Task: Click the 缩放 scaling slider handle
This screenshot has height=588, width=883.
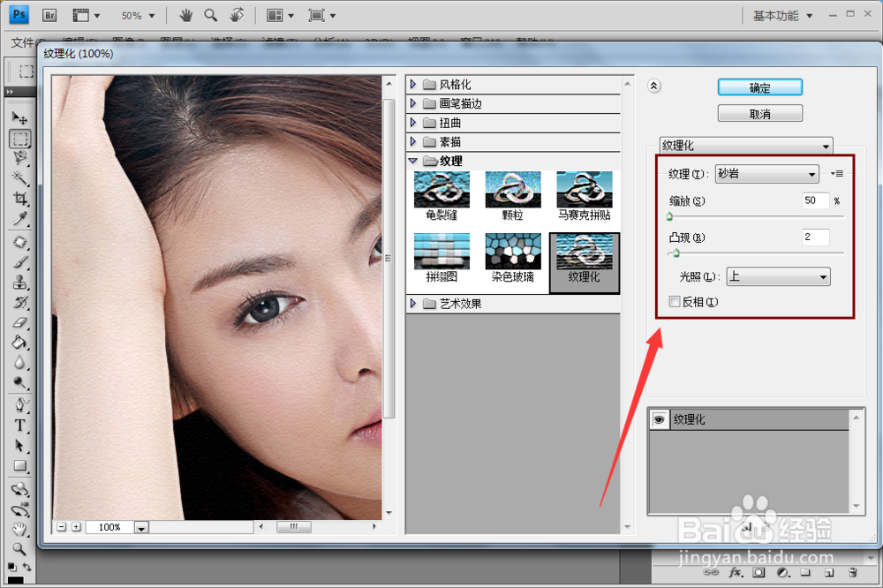Action: tap(669, 217)
